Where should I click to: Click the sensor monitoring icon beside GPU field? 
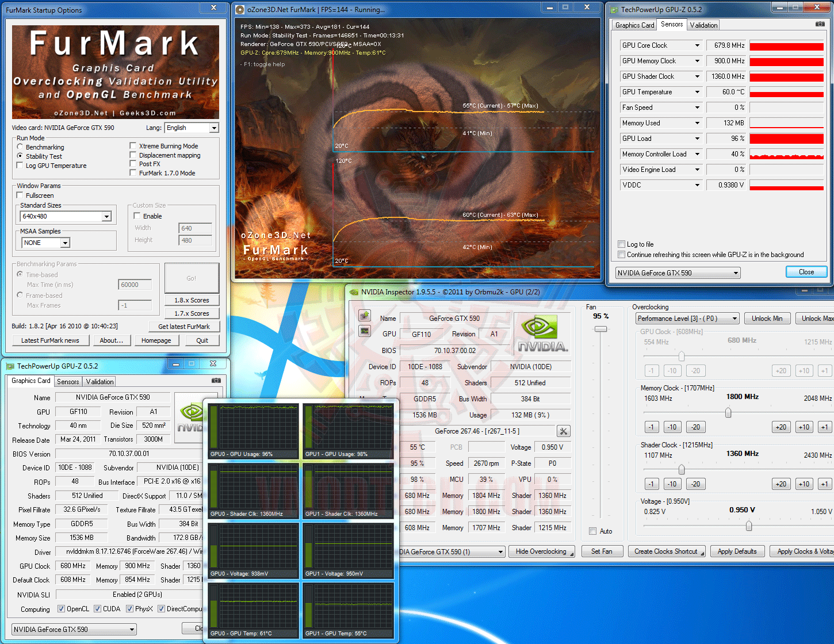tap(365, 331)
